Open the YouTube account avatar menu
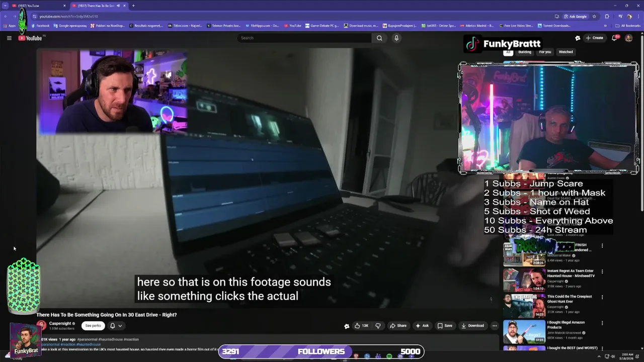Screen dimensions: 644x362 click(x=628, y=38)
